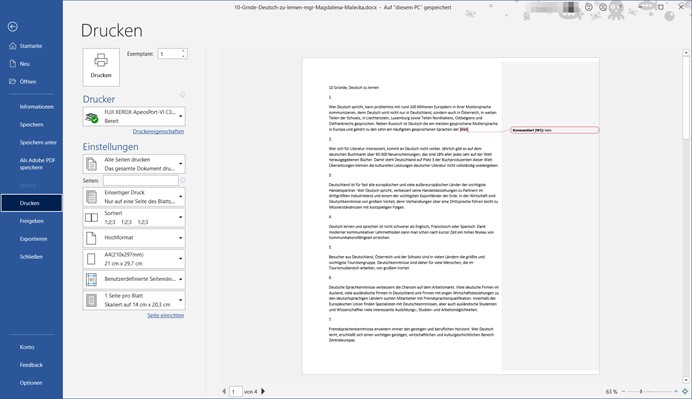Open the A4 paper size dropdown
The image size is (692, 399).
[x=181, y=259]
